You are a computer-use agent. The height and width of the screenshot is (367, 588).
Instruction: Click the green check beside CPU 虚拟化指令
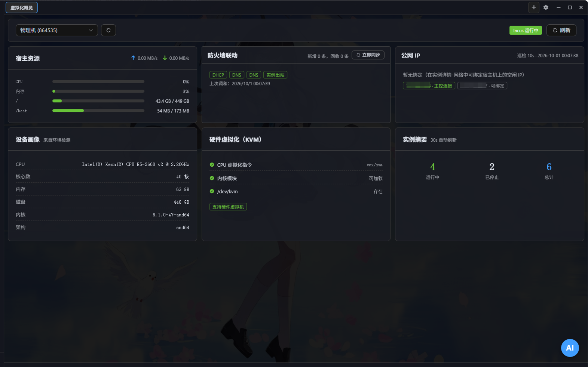[212, 165]
